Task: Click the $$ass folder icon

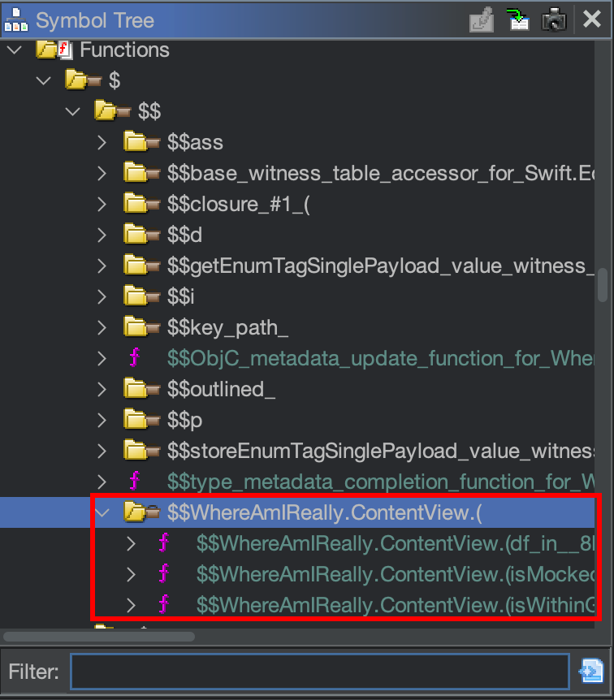Action: [142, 143]
